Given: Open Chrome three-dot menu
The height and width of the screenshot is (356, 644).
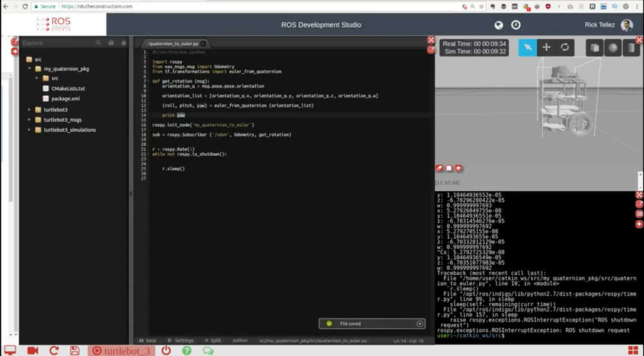Looking at the screenshot, I should pyautogui.click(x=638, y=6).
